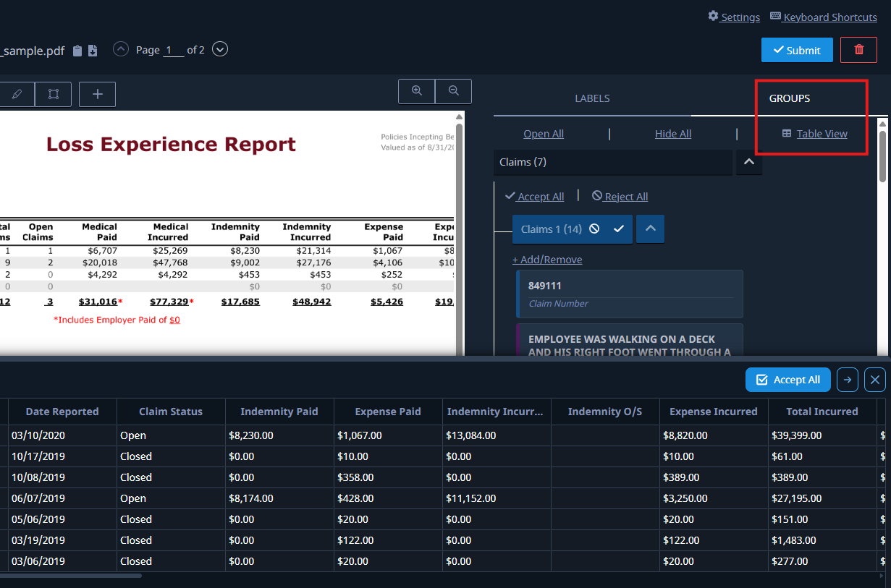
Task: Open the Settings link
Action: pos(734,17)
